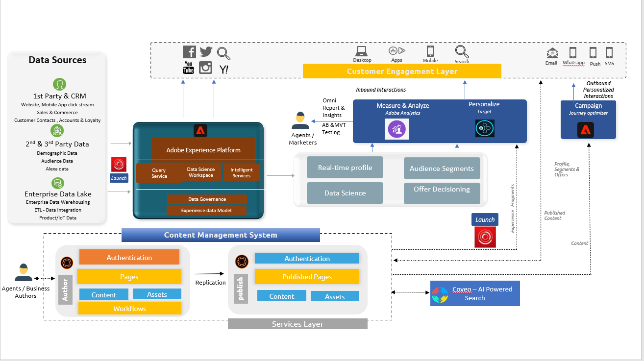644x361 pixels.
Task: Click the Agents / Marketers person icon
Action: [x=300, y=121]
